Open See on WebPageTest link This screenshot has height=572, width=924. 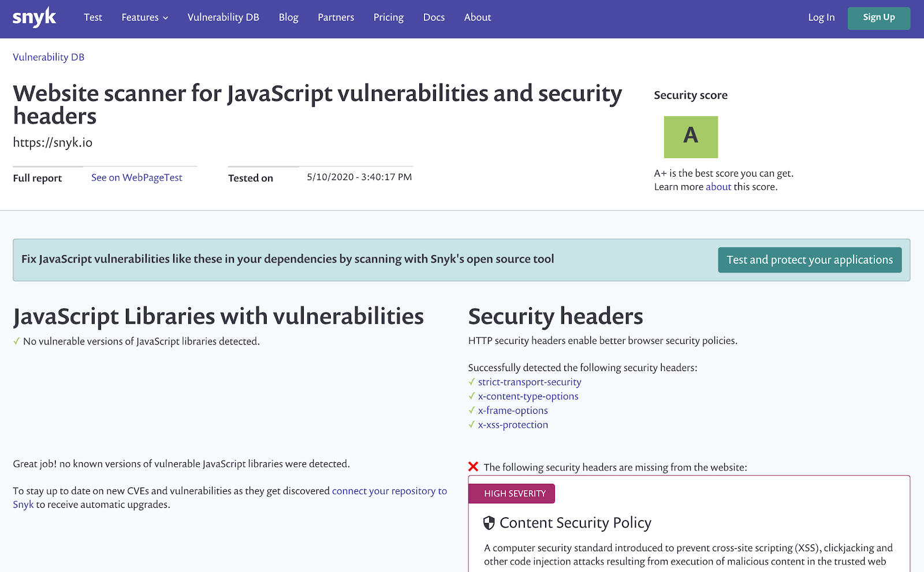coord(136,178)
